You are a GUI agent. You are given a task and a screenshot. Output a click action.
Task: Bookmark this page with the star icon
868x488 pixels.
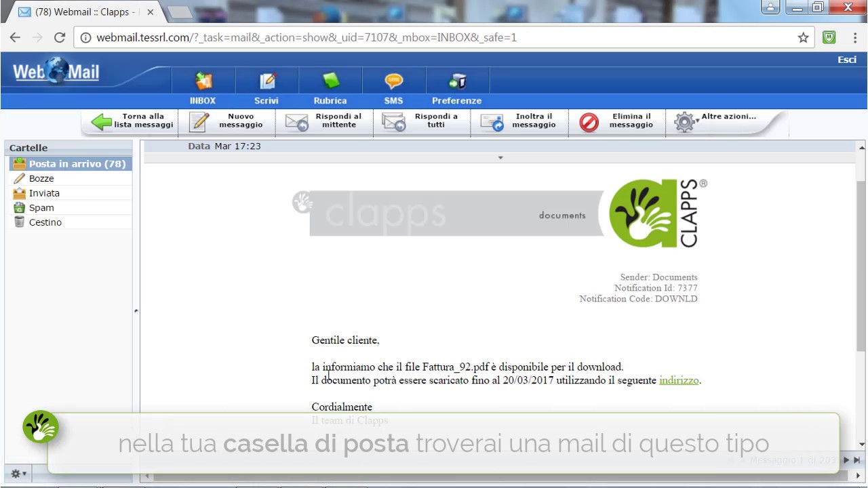pos(803,37)
